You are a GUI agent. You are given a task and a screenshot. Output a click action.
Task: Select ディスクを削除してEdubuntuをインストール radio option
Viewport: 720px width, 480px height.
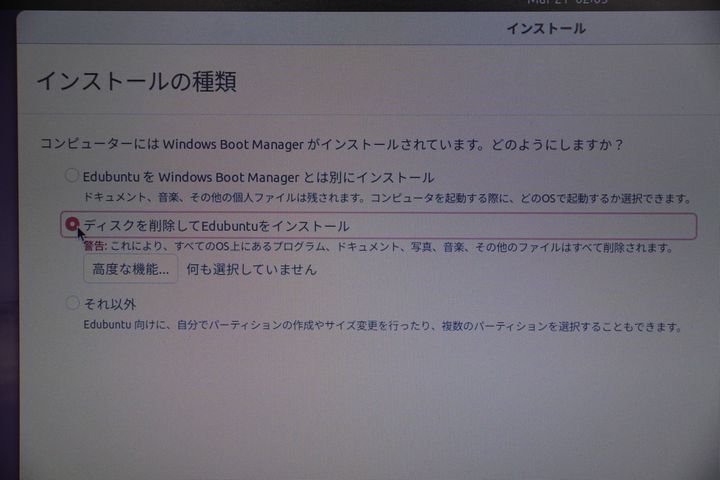pyautogui.click(x=72, y=224)
